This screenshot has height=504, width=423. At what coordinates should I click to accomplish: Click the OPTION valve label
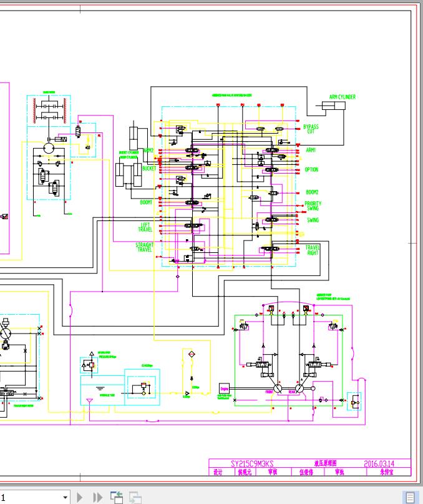(x=311, y=169)
